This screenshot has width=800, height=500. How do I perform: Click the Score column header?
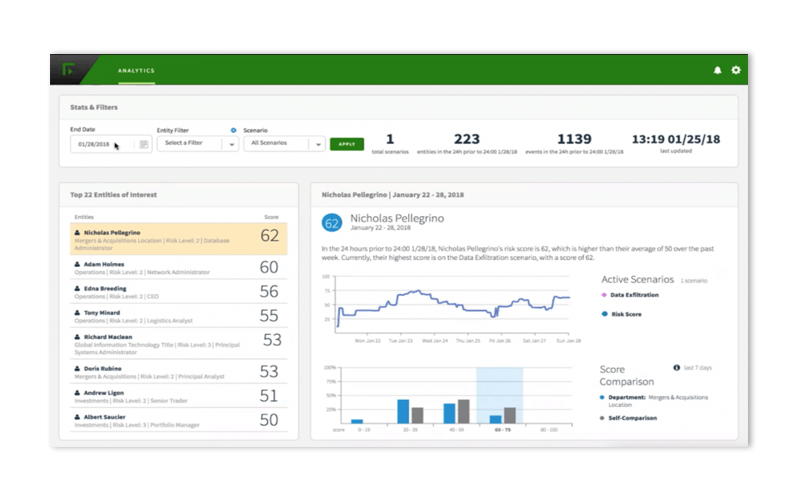pos(271,217)
